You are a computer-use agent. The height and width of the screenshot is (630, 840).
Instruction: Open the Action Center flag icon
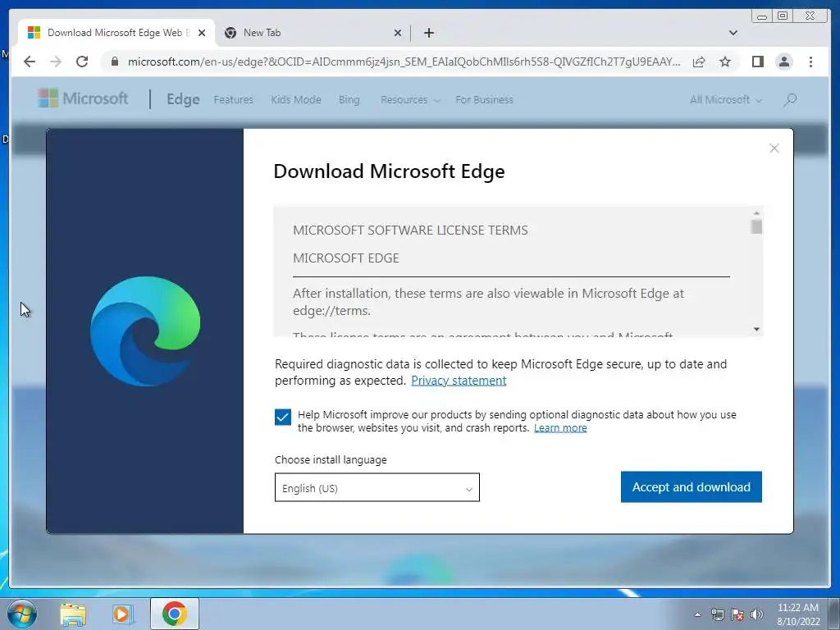tap(737, 614)
